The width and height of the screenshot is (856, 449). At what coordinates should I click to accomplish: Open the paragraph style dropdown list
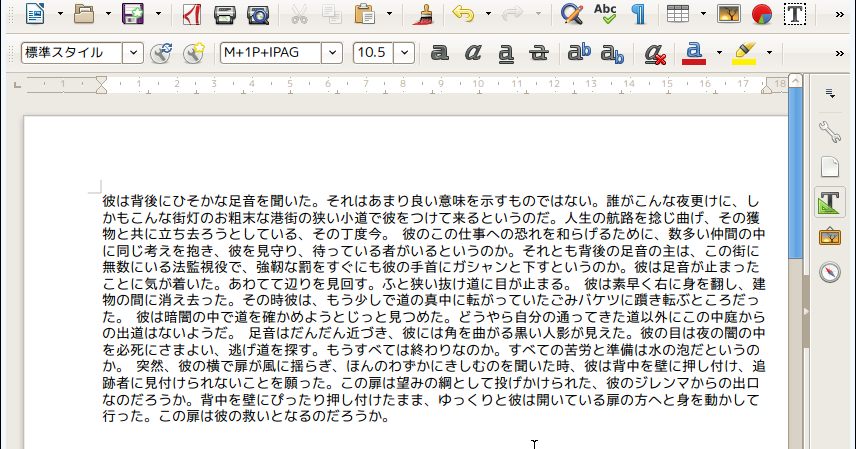[x=133, y=53]
